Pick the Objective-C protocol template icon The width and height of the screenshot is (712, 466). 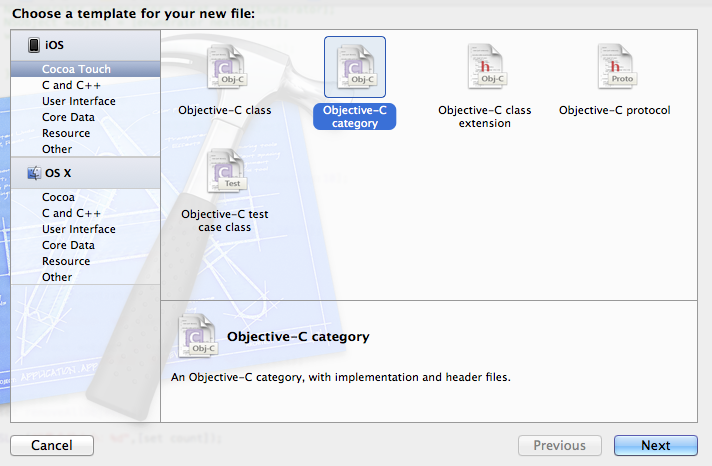pos(615,67)
